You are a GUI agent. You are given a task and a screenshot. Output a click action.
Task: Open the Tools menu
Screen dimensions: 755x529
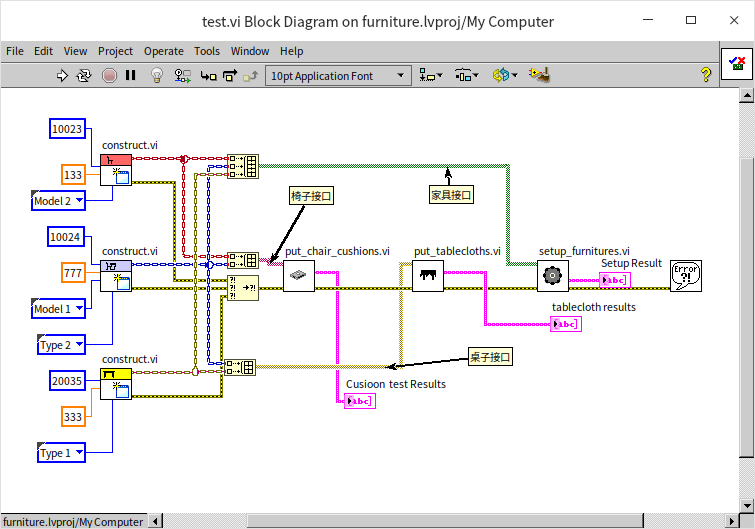click(207, 51)
